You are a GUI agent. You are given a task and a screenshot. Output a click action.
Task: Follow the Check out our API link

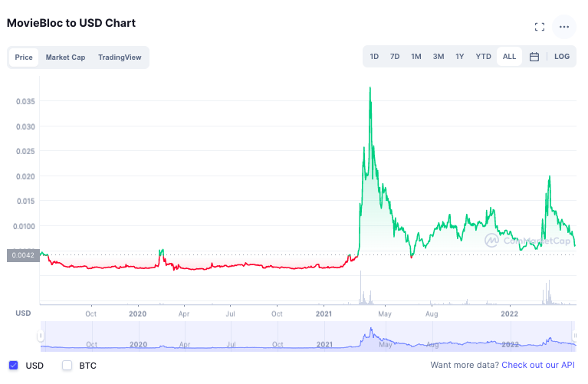tap(537, 365)
